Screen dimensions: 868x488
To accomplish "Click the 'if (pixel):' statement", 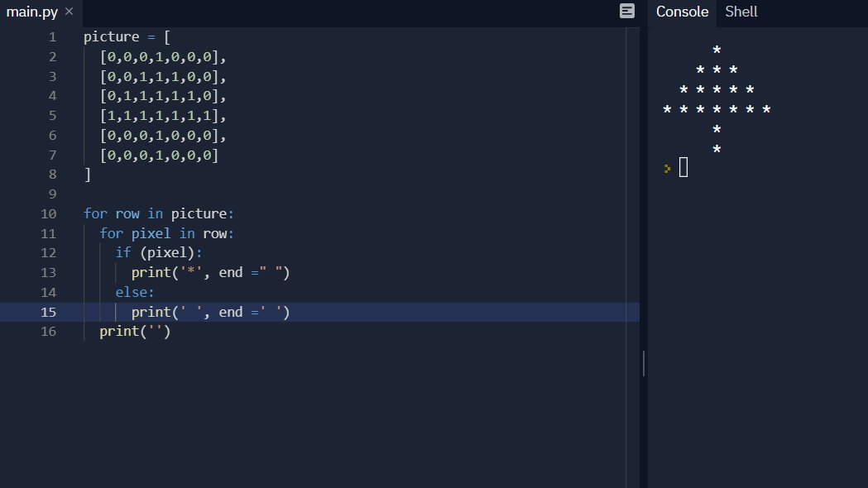I will click(159, 253).
